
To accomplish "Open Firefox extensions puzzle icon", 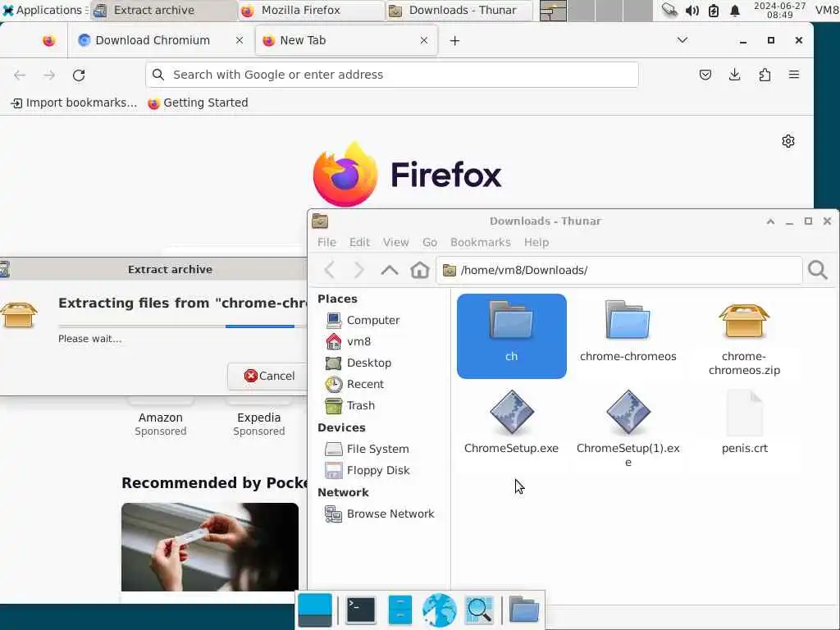I will click(765, 75).
